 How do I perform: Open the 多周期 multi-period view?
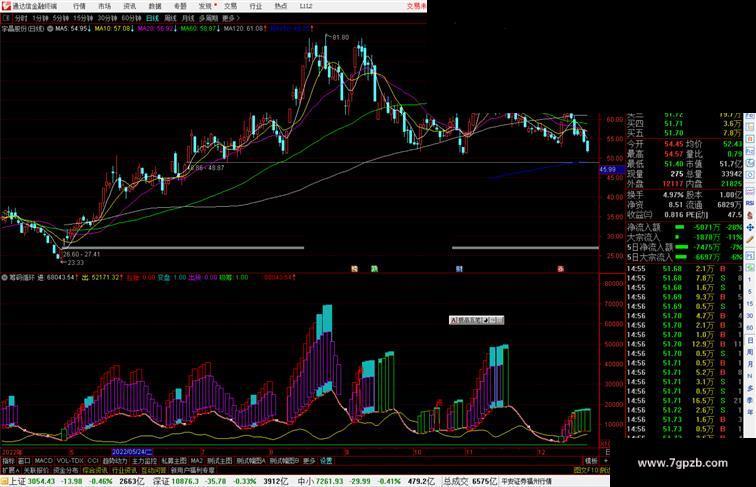pos(208,18)
